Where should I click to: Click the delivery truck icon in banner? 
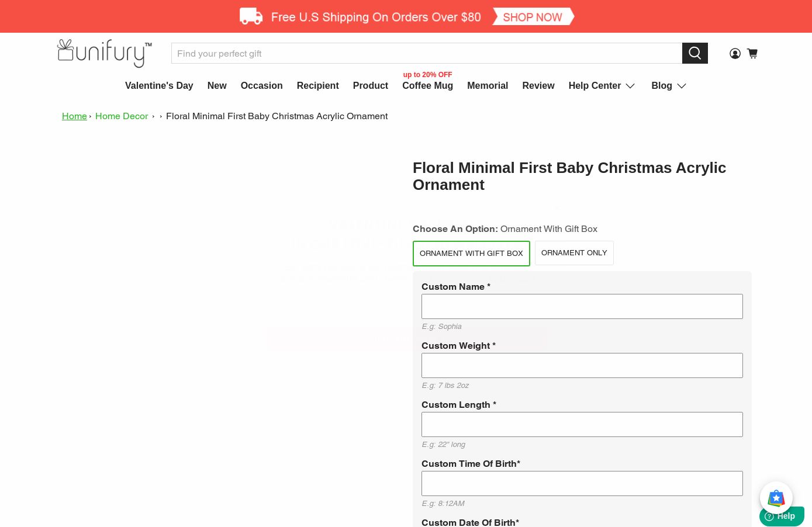point(251,16)
